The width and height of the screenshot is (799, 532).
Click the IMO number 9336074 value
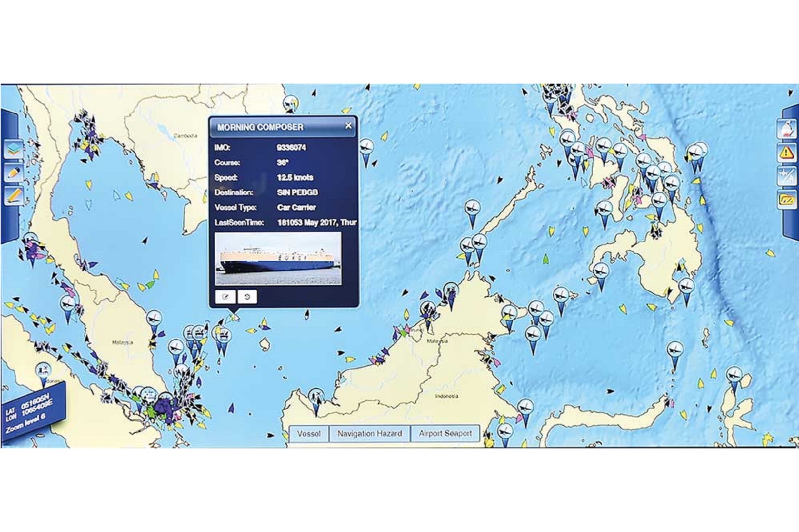click(291, 148)
